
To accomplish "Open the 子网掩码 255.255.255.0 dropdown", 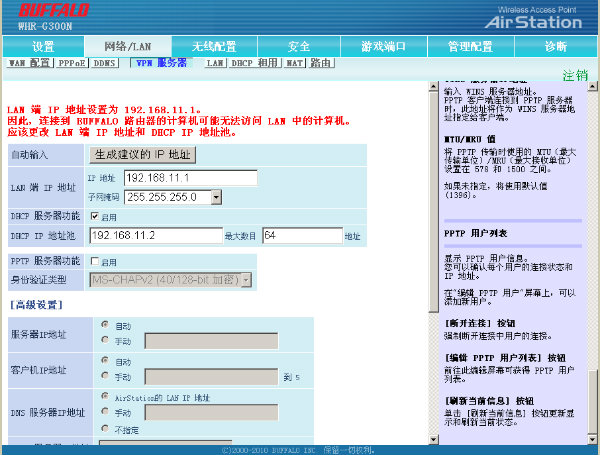I will point(173,197).
